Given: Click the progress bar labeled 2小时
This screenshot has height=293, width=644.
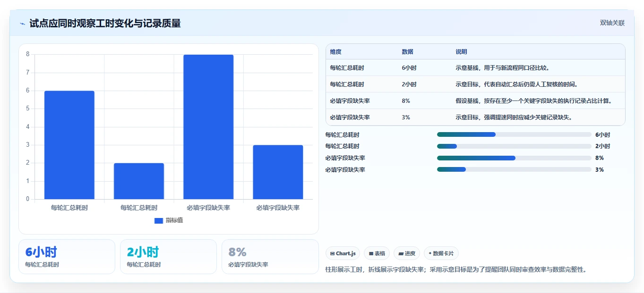Looking at the screenshot, I should click(514, 146).
